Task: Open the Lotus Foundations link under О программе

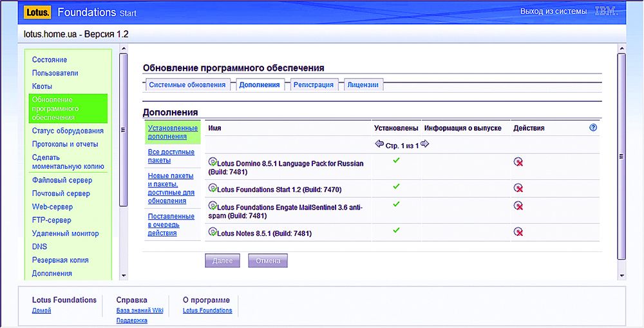Action: pos(207,311)
